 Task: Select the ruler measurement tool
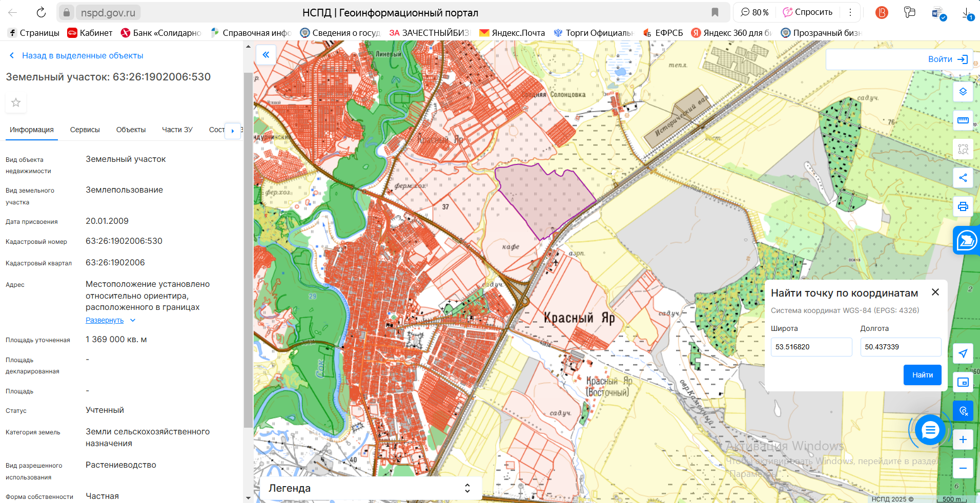[x=963, y=120]
